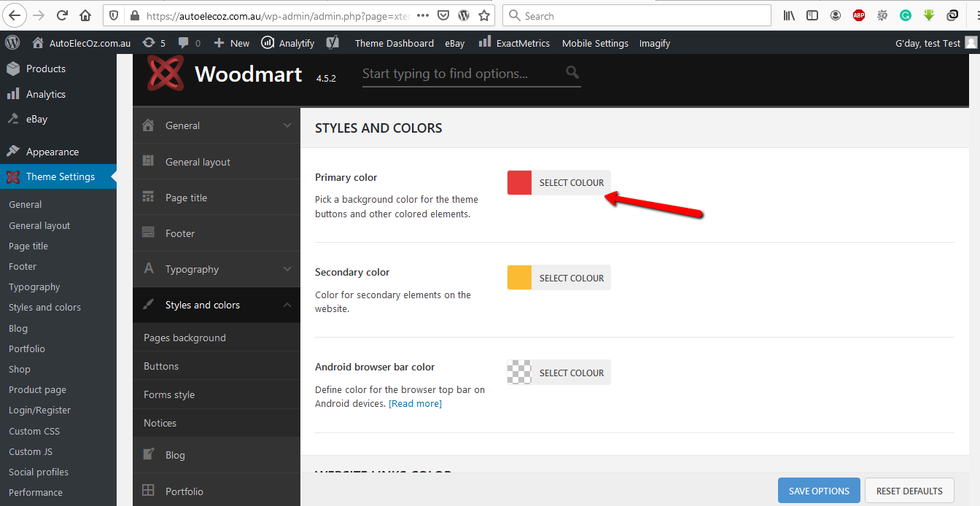The image size is (980, 506).
Task: Collapse the Styles and colors section
Action: [287, 305]
